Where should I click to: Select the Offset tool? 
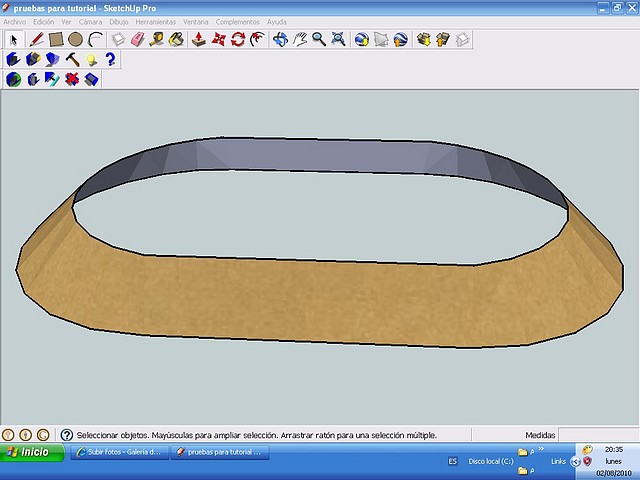point(258,40)
